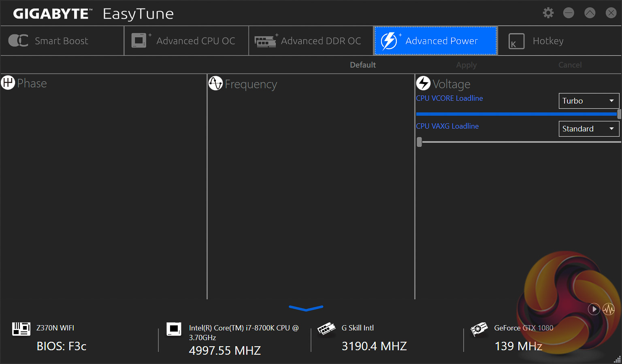
Task: Click the Frequency waveform icon
Action: [x=215, y=83]
